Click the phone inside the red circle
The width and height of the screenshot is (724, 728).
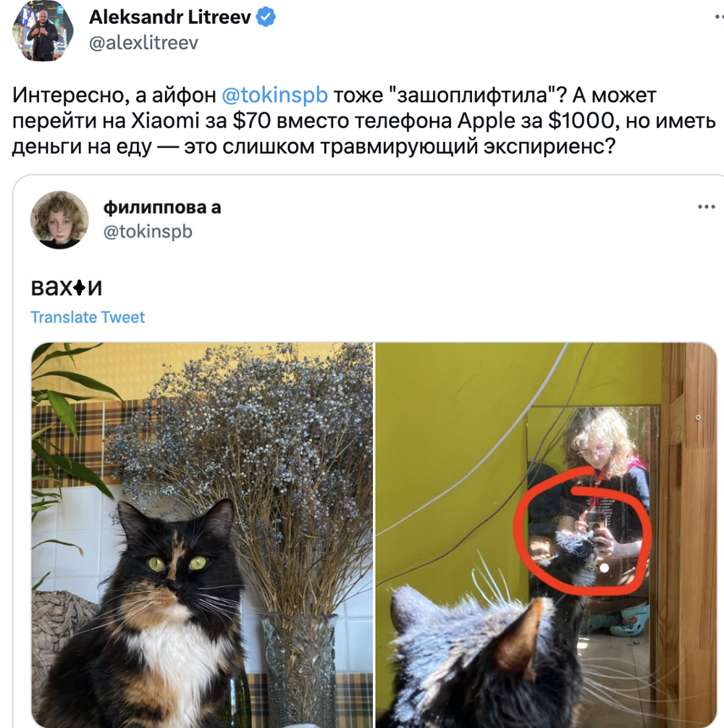pos(595,526)
